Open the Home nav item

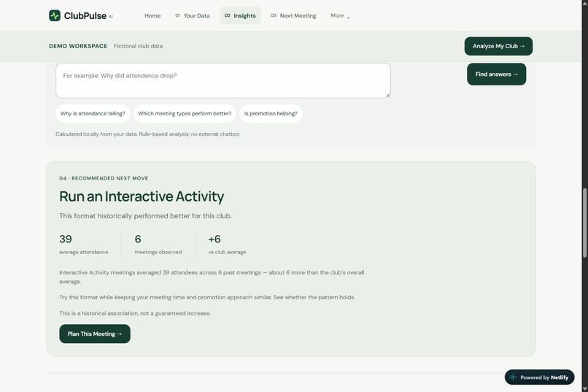pos(152,16)
